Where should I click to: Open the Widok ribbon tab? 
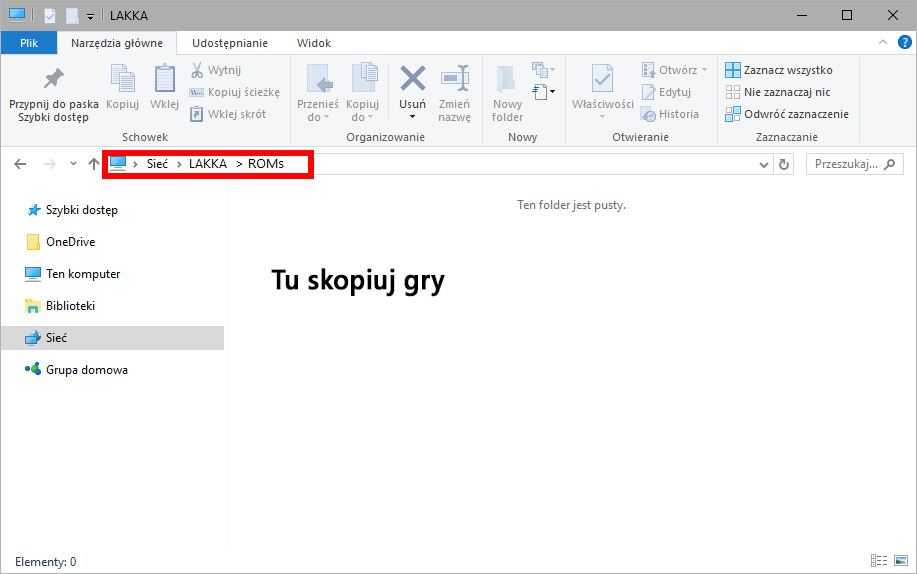coord(313,43)
